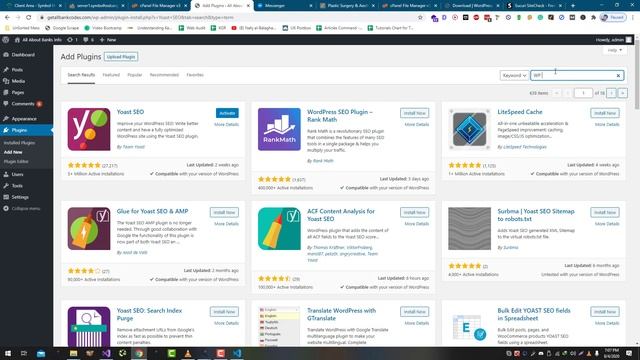Viewport: 640px width, 360px height.
Task: Install the Surbma Yoast SEO Sitemap plugin
Action: (x=605, y=212)
